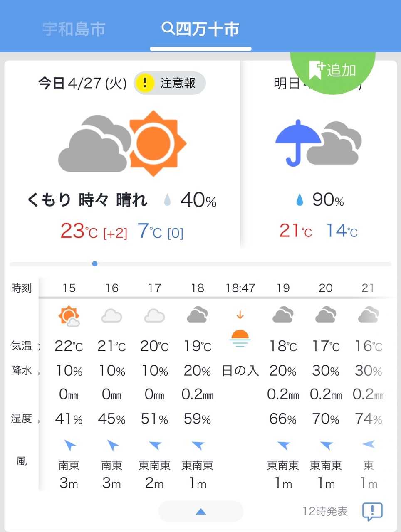Click the blue dot on time slider

point(95,264)
